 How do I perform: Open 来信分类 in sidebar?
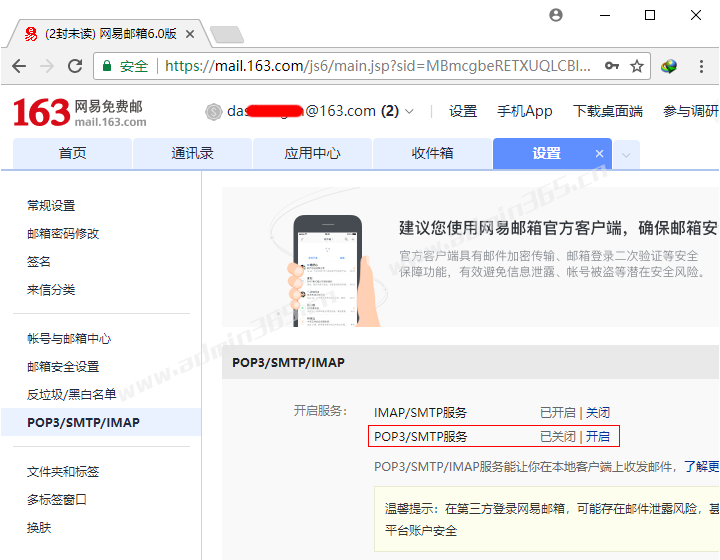pyautogui.click(x=51, y=290)
